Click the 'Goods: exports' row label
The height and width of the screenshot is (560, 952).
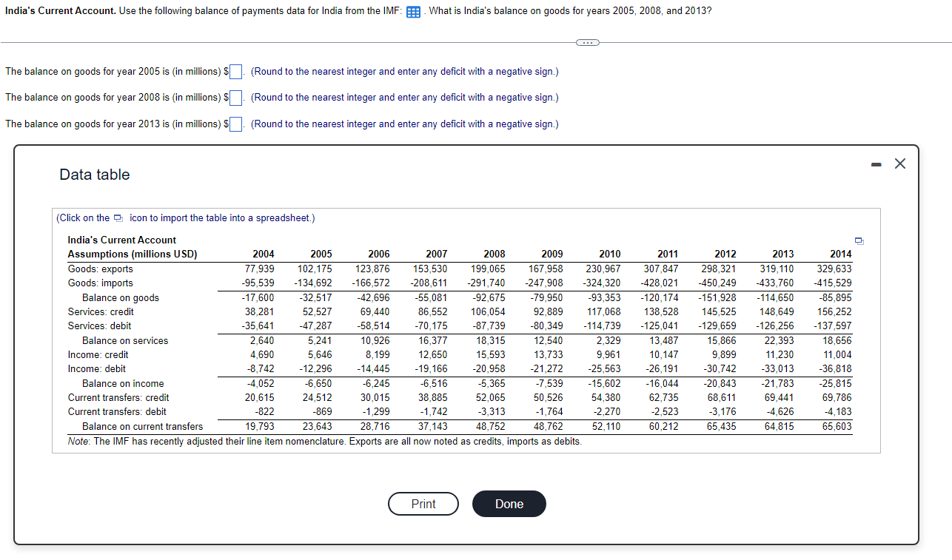click(101, 269)
